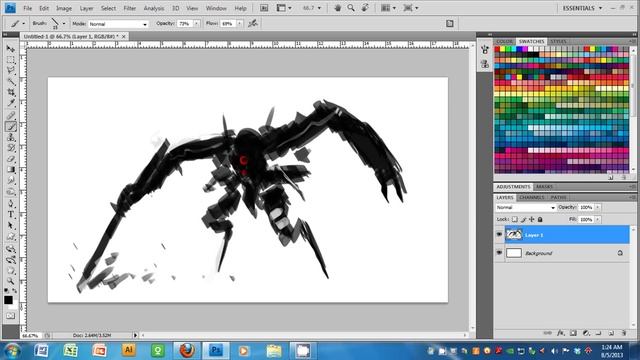Viewport: 640px width, 360px height.
Task: Create a new layer
Action: click(611, 333)
